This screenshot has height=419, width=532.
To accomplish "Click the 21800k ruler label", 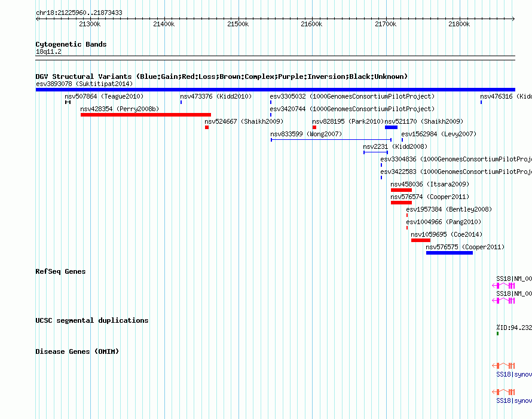I will [459, 24].
